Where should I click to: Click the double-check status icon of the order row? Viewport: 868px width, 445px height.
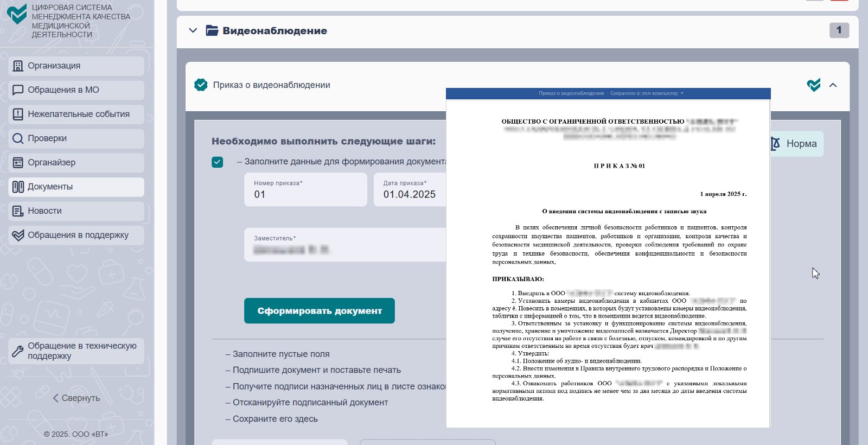pyautogui.click(x=813, y=85)
